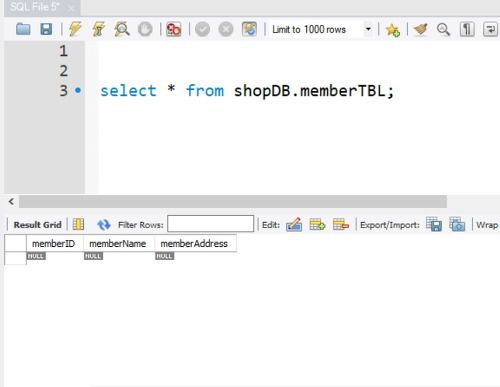Toggle result grid view icon
This screenshot has height=387, width=500.
coord(78,224)
